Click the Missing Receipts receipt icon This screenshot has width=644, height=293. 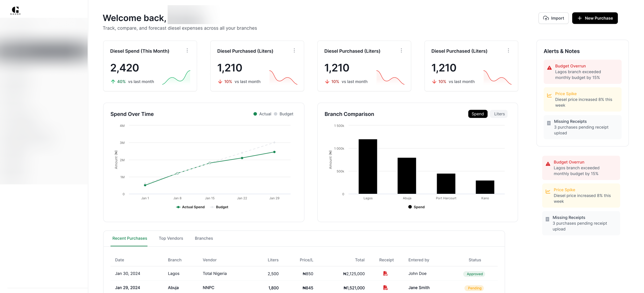click(x=549, y=123)
